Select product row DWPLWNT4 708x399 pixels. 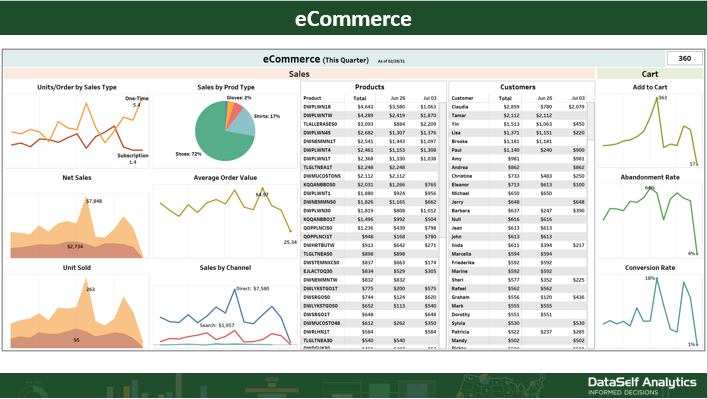pyautogui.click(x=370, y=150)
